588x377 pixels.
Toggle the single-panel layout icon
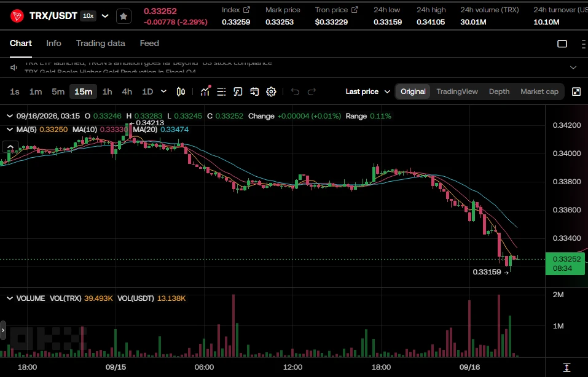(x=562, y=44)
